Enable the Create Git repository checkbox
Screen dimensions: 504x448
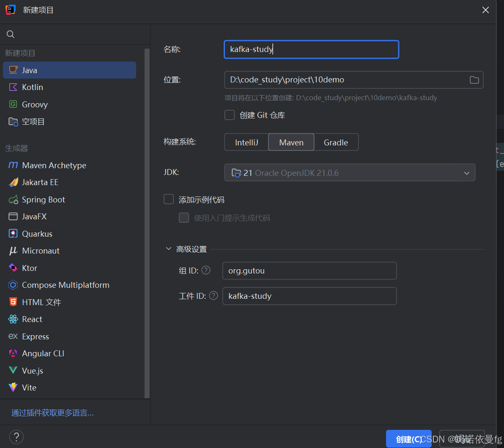pos(230,115)
